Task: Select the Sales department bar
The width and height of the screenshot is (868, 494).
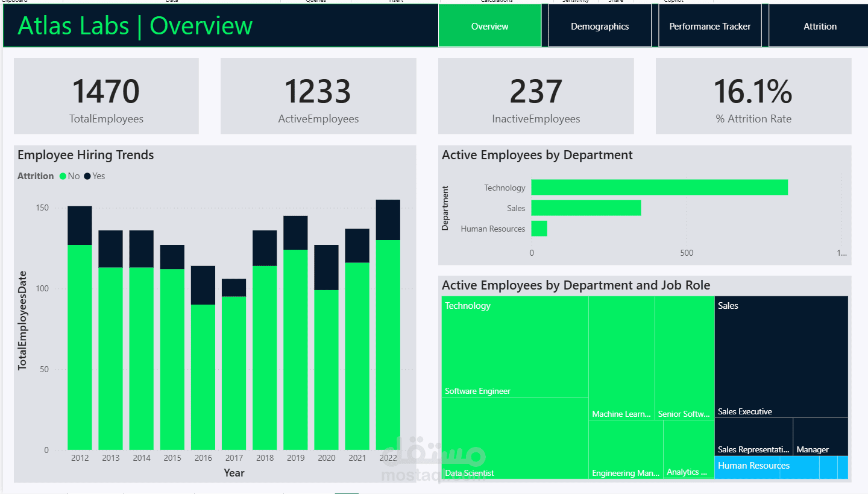Action: (x=586, y=208)
